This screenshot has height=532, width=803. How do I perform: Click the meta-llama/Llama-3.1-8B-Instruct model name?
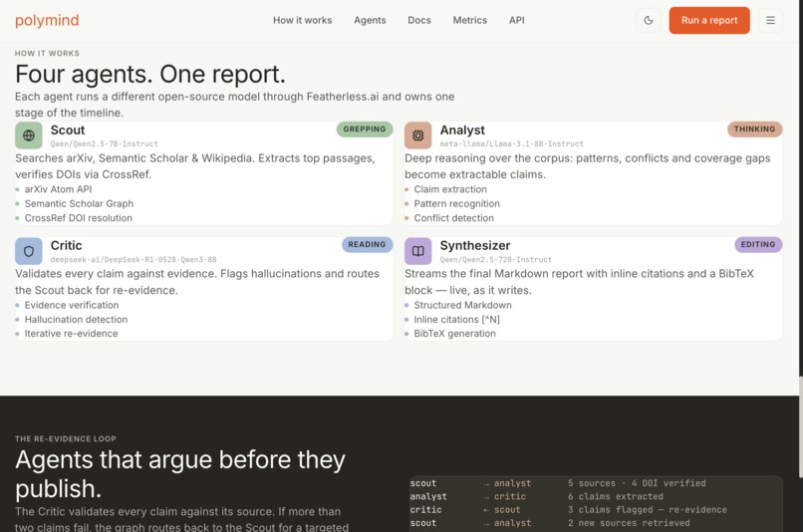tap(511, 143)
